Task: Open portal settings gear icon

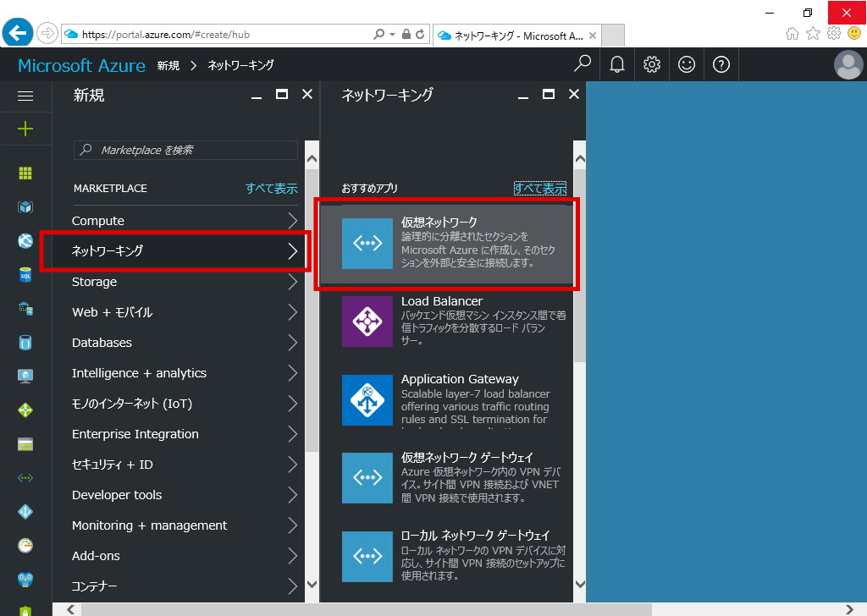Action: point(652,64)
